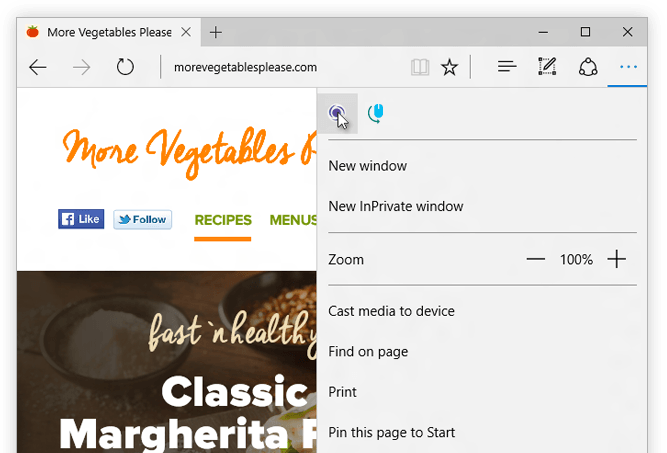Decrease zoom with the minus button
This screenshot has height=453, width=667.
tap(536, 260)
